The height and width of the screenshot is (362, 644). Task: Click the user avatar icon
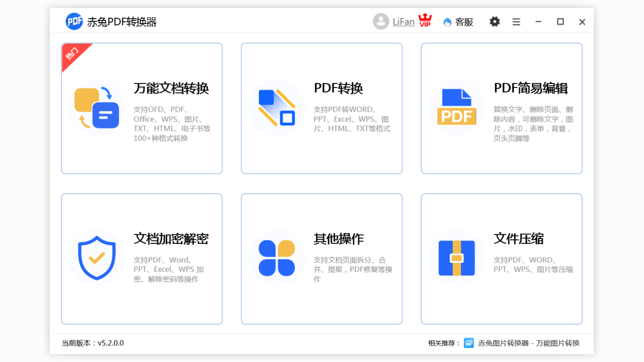tap(381, 22)
